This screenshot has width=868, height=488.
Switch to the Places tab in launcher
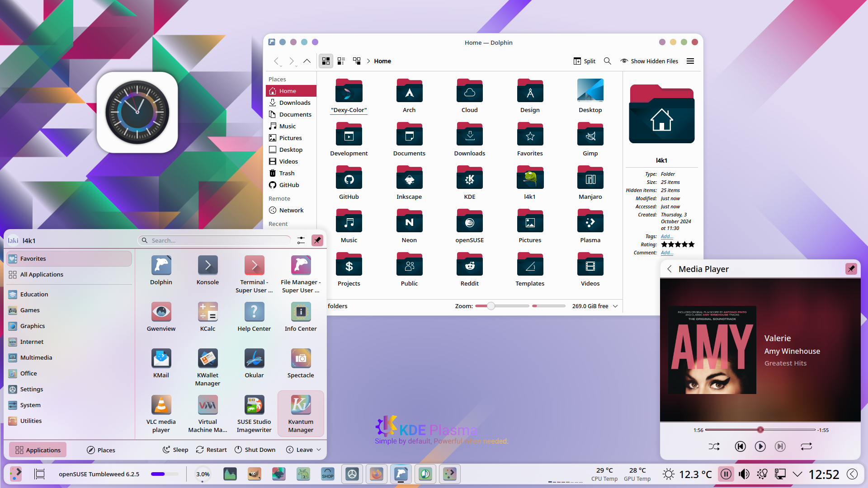[x=101, y=450]
